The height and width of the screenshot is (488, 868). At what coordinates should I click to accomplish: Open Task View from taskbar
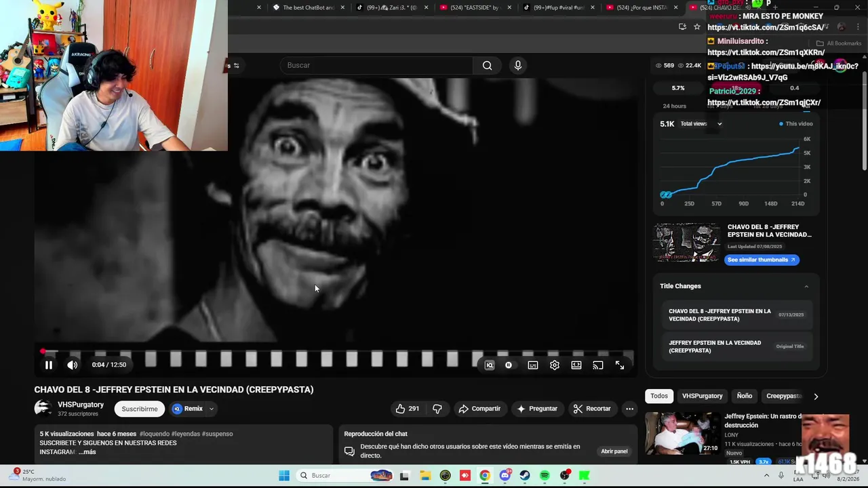pos(404,476)
